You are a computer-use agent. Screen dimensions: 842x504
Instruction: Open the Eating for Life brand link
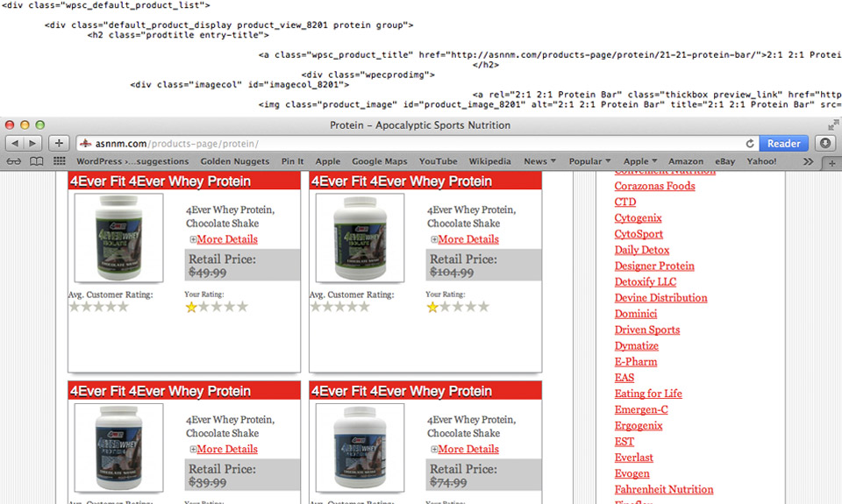[648, 394]
